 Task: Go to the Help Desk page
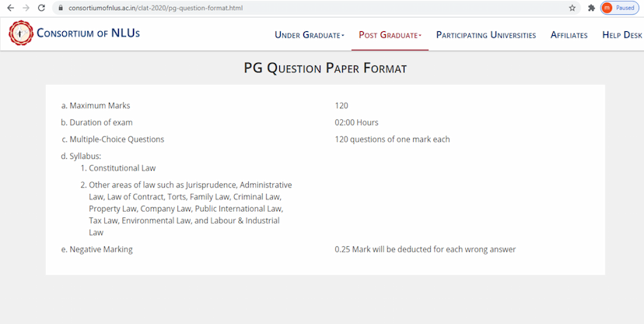coord(621,35)
